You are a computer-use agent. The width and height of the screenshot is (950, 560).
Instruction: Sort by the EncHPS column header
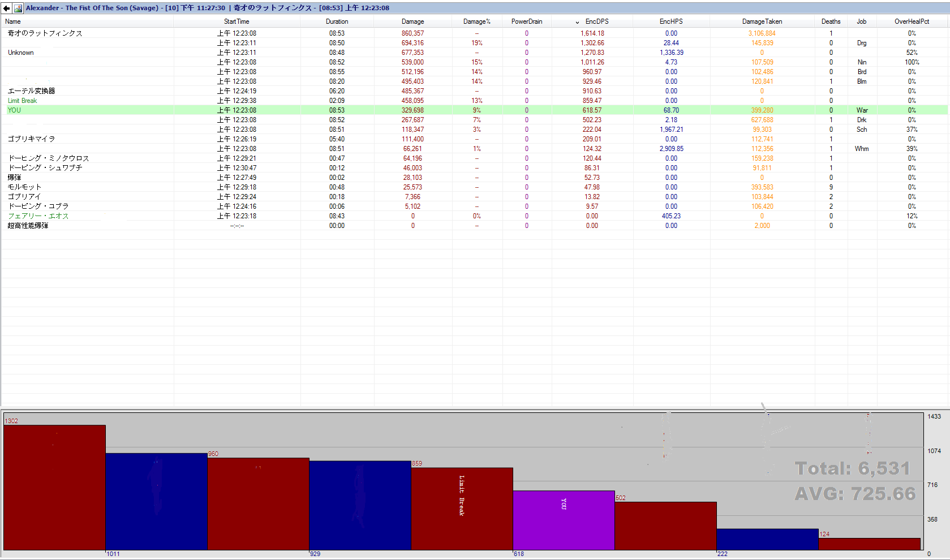tap(671, 21)
